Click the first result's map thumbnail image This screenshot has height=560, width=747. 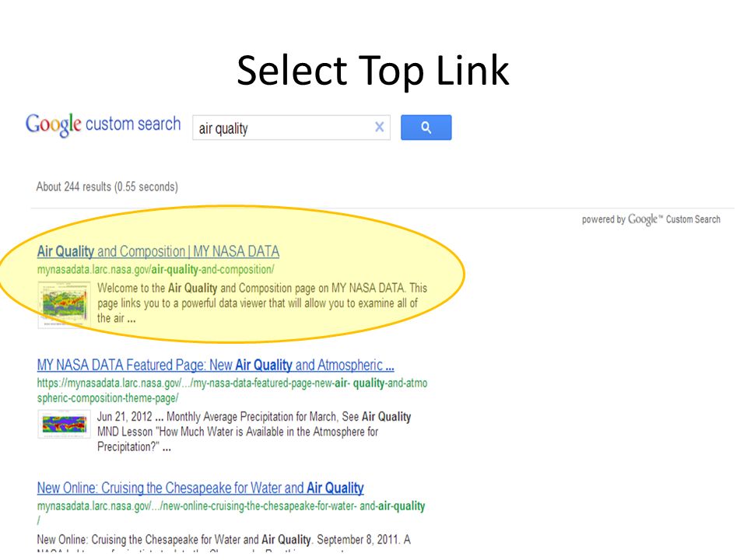(65, 305)
